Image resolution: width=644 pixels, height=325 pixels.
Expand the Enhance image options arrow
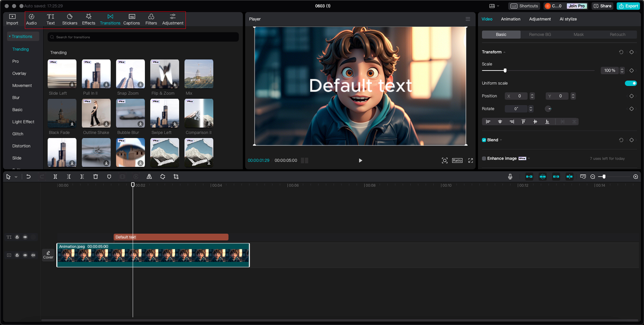(x=529, y=158)
